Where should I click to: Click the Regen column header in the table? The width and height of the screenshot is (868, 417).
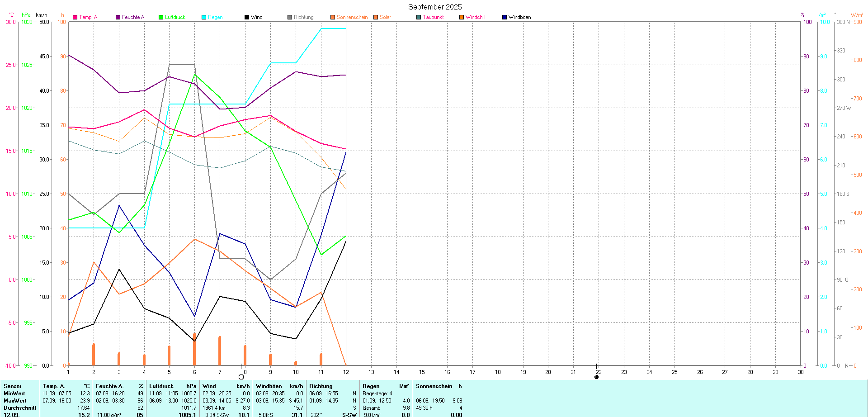tap(371, 386)
